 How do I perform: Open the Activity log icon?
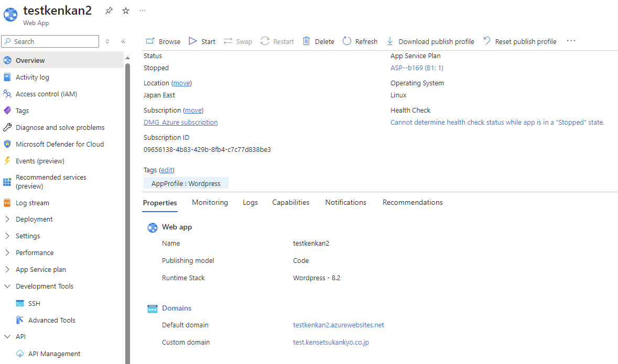(7, 77)
